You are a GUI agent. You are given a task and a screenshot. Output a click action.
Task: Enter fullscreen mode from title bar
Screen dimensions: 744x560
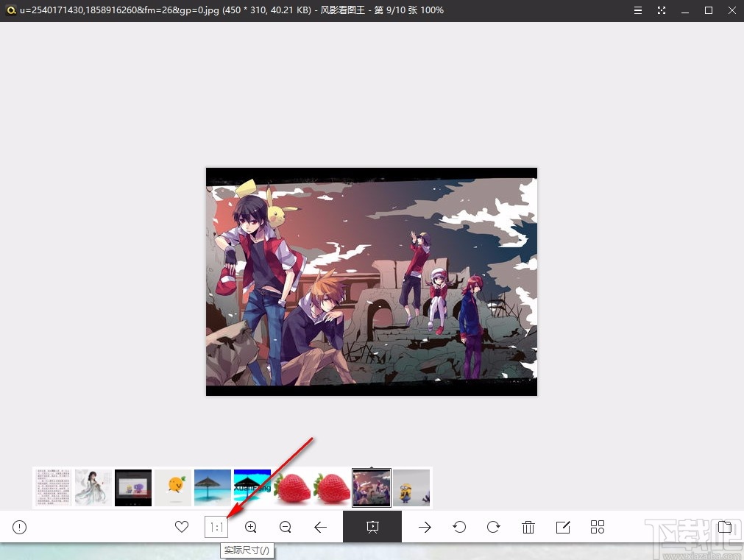click(x=662, y=10)
